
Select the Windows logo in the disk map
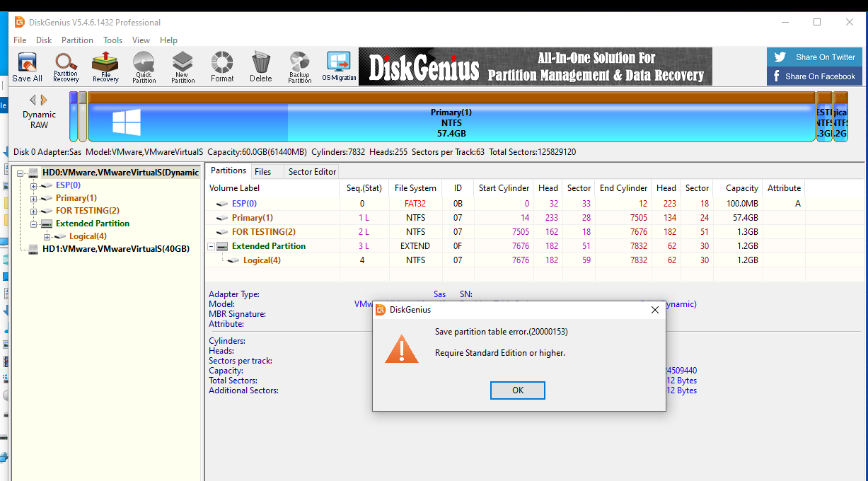(x=127, y=122)
